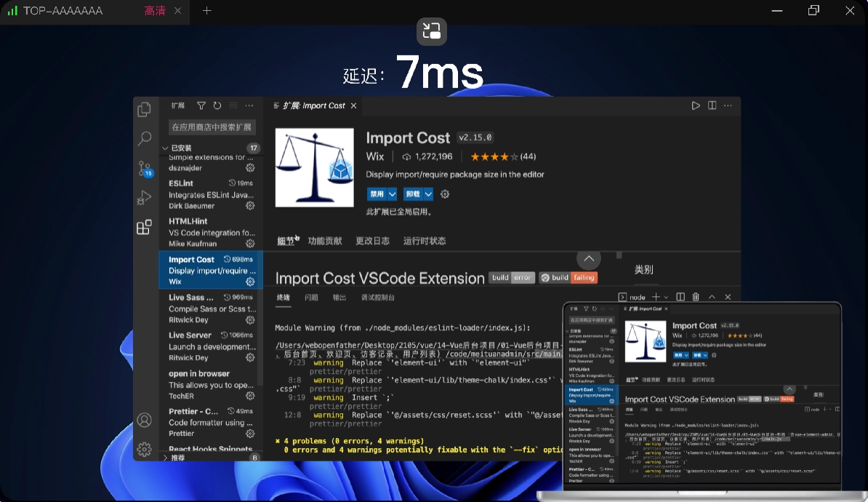Open gear settings for Live Server extension
The height and width of the screenshot is (502, 868).
coord(250,357)
